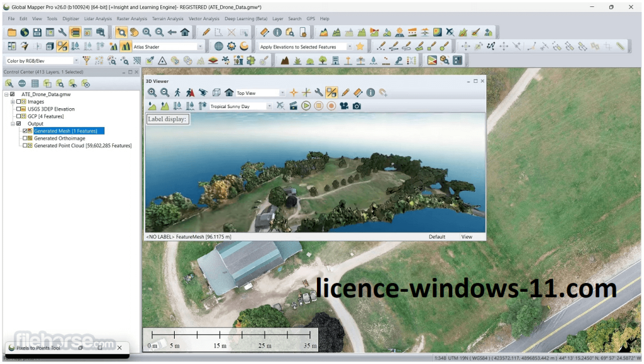Viewport: 644px width, 364px height.
Task: Open the Top View dropdown in 3D Viewer
Action: coord(280,93)
